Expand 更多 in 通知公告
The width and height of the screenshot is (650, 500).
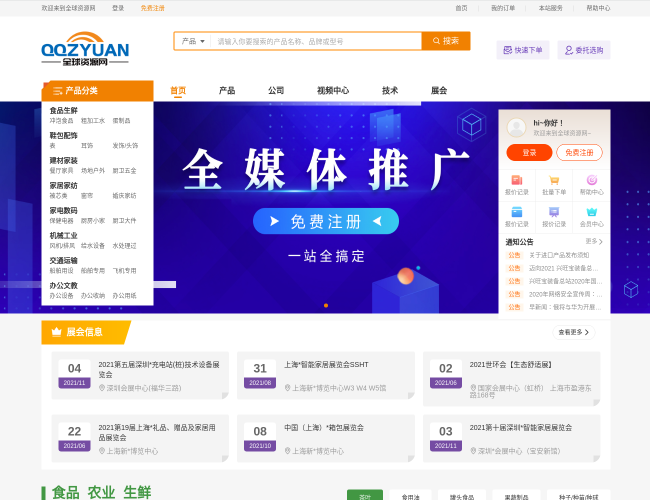pos(594,241)
